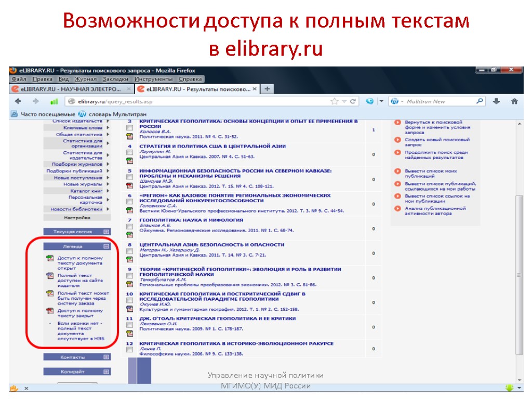The height and width of the screenshot is (399, 532).
Task: Open a new tab with plus button
Action: [267, 89]
